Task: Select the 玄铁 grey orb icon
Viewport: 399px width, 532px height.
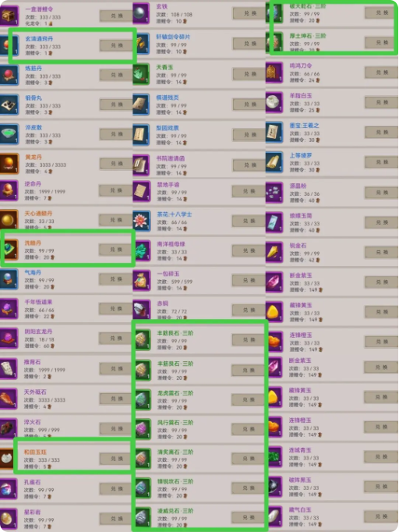Action: click(141, 13)
